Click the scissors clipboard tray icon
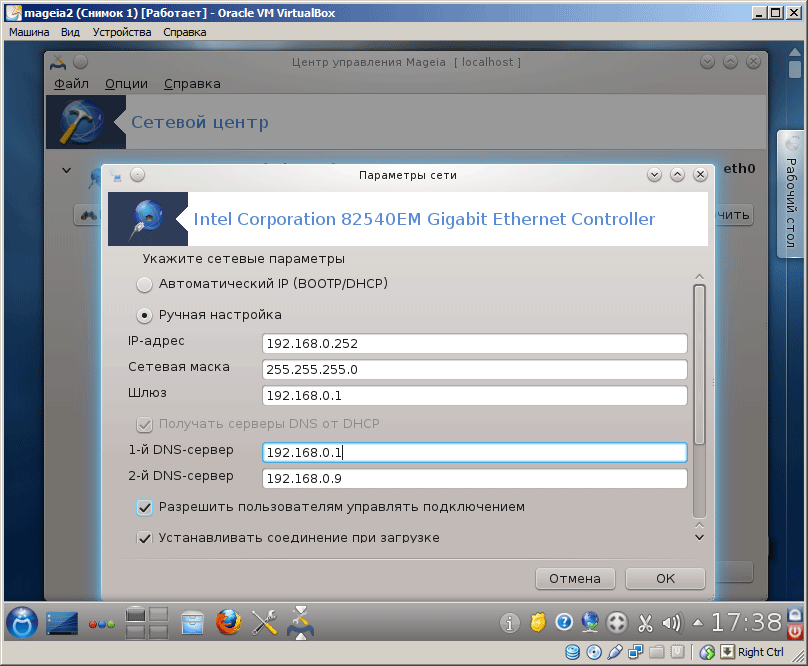808x666 pixels. click(x=645, y=622)
